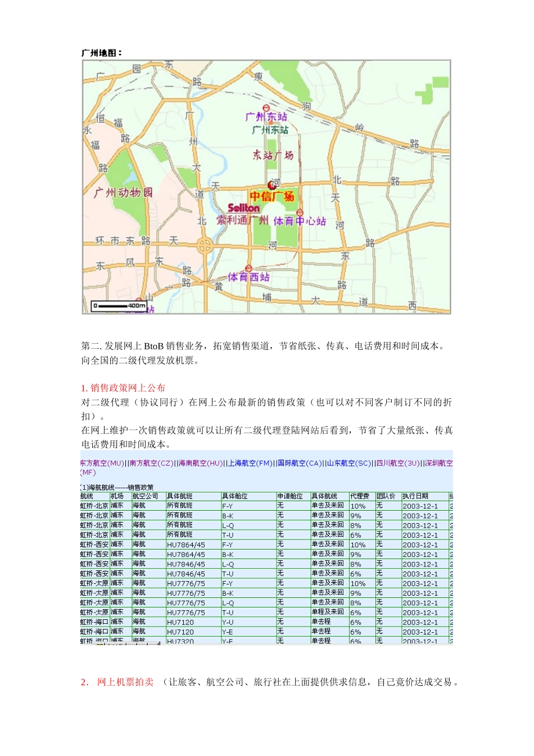Click the Sellton logo on the map
This screenshot has width=534, height=756.
(x=243, y=208)
